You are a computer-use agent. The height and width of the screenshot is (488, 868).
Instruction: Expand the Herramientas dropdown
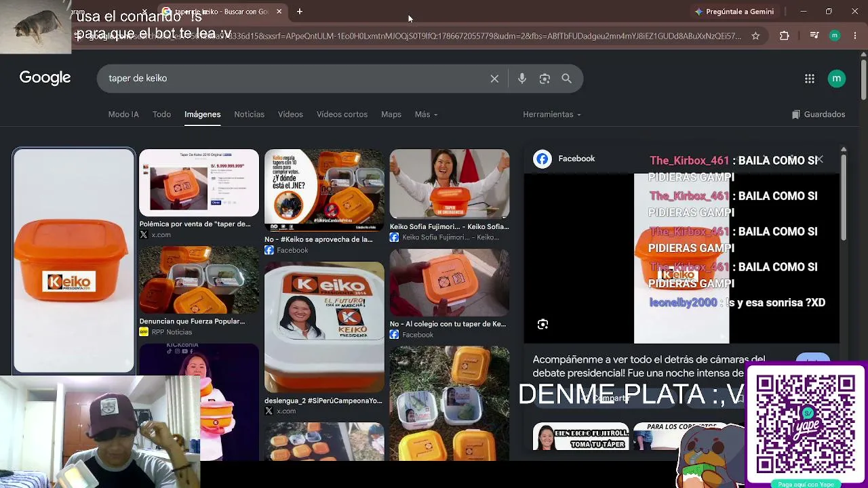tap(552, 115)
